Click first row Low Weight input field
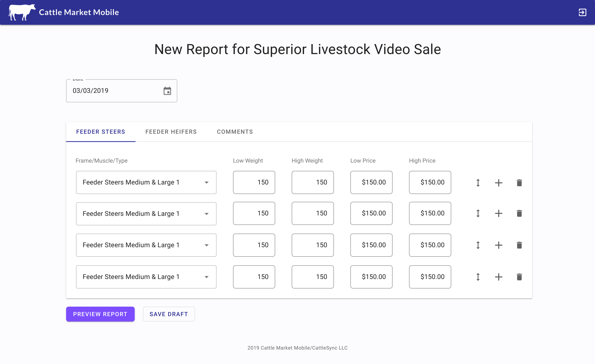Image resolution: width=595 pixels, height=364 pixels. [x=254, y=182]
